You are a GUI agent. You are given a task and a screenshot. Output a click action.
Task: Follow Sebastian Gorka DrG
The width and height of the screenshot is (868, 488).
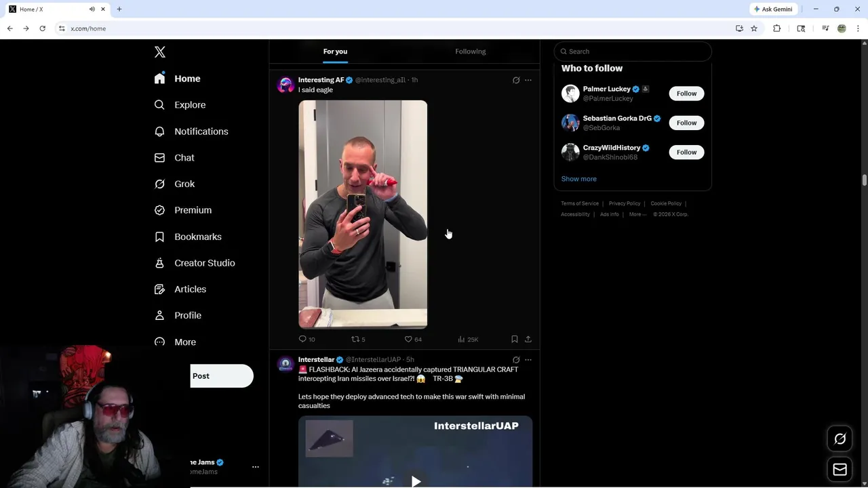[686, 123]
